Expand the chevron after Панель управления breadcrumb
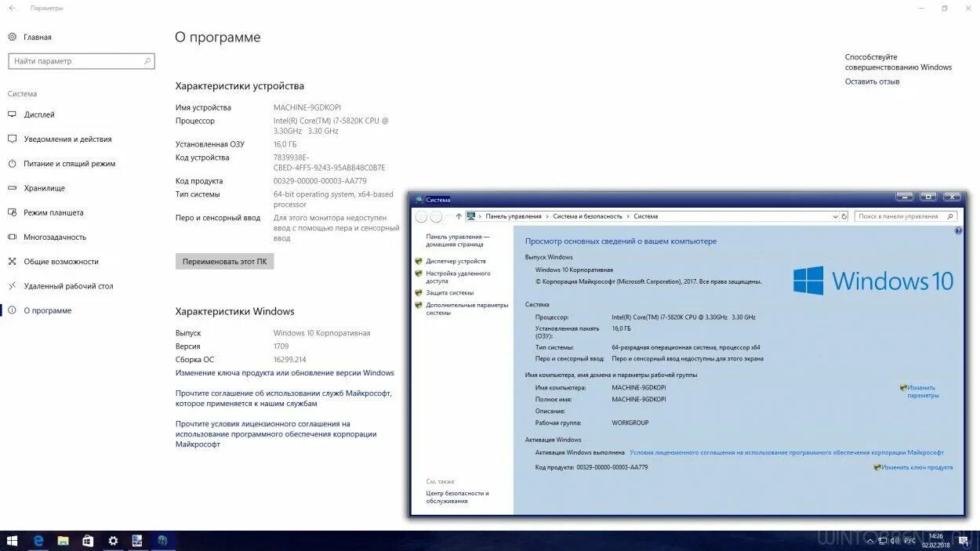Screen dimensions: 980x551 [547, 216]
